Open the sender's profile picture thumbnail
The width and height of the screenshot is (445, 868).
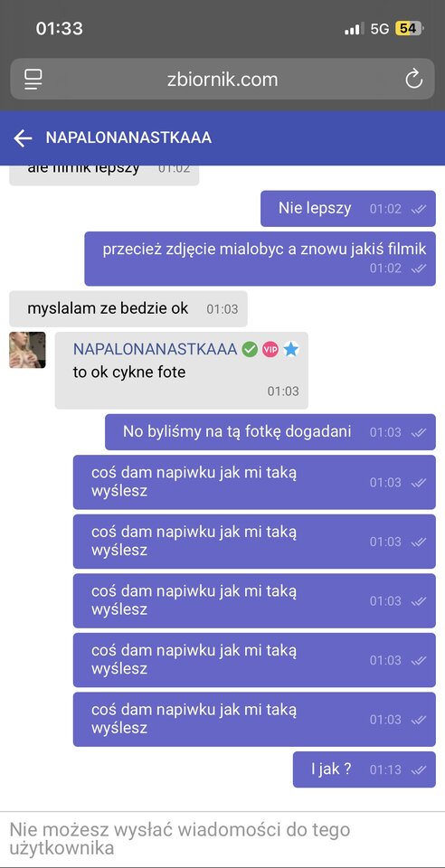tap(27, 350)
